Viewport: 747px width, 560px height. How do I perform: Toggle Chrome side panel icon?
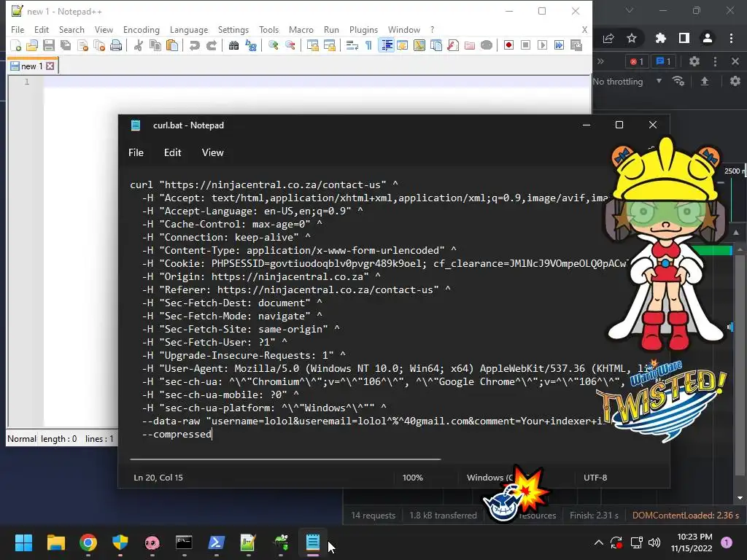pos(684,38)
